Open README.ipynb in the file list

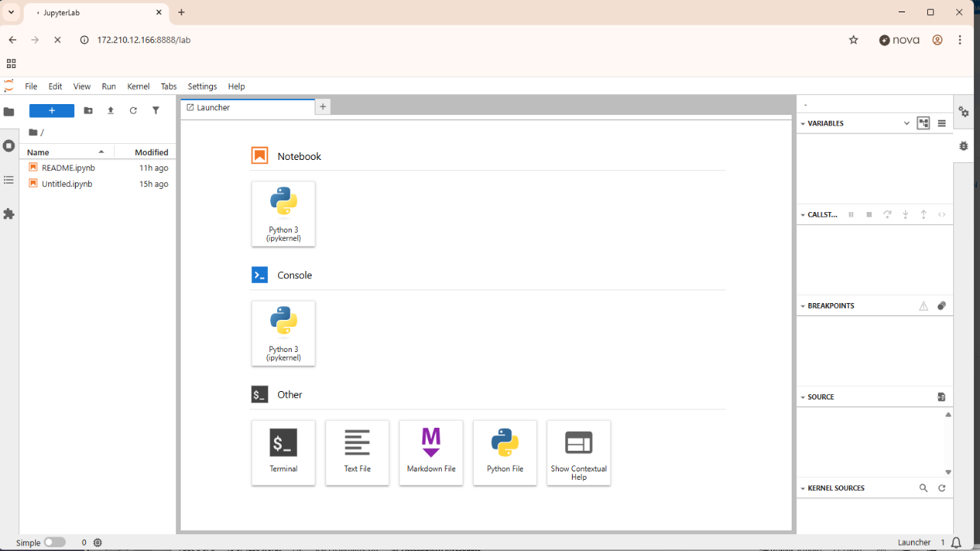tap(68, 168)
